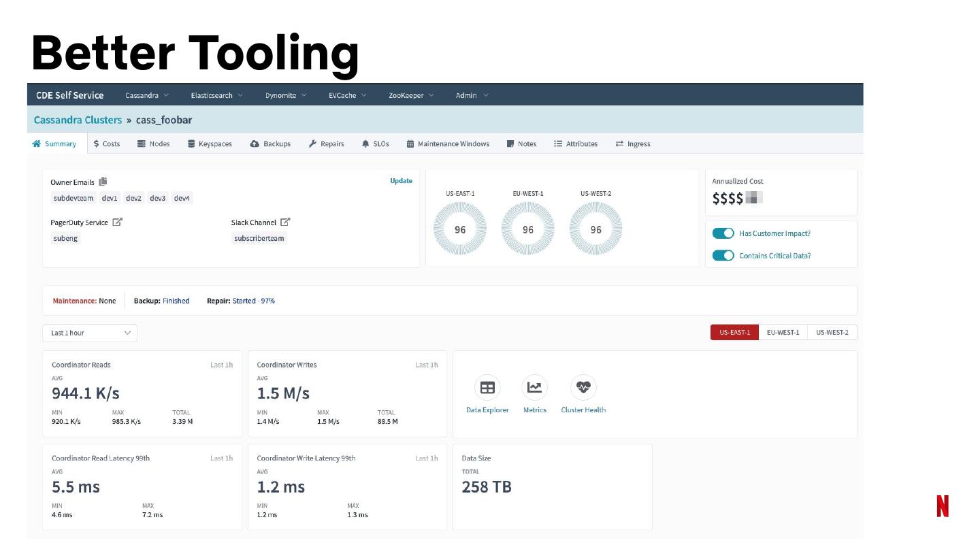Open the Metrics chart icon

[535, 388]
